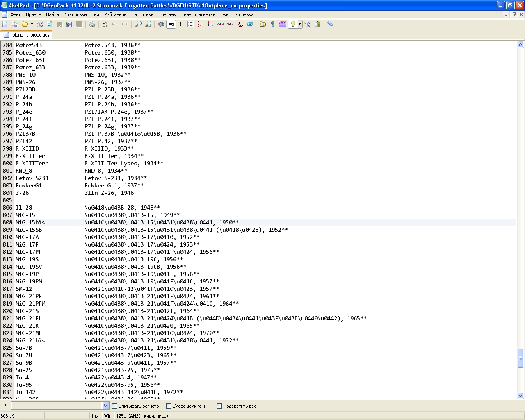Open the highlight lightbulb dropdown arrow
The width and height of the screenshot is (525, 420).
pos(299,24)
